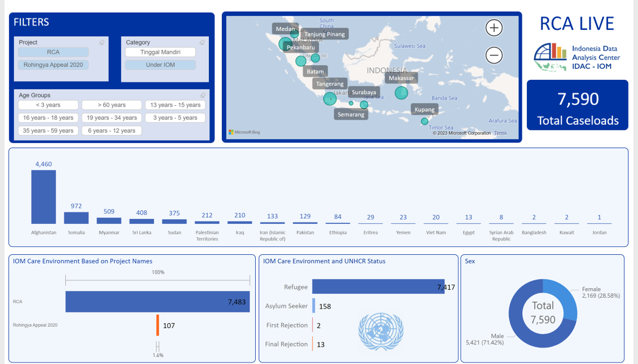Click the IDAC-IOM logo
The width and height of the screenshot is (638, 364).
coord(577,57)
